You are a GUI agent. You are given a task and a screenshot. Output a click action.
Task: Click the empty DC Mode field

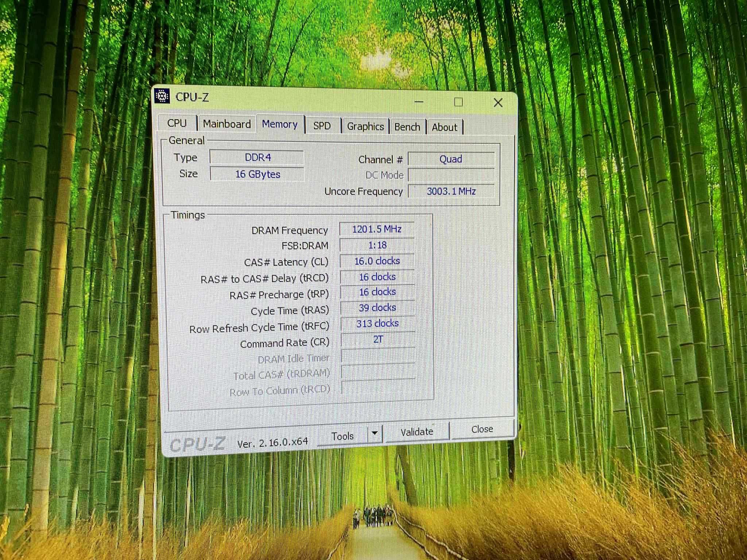tap(451, 175)
